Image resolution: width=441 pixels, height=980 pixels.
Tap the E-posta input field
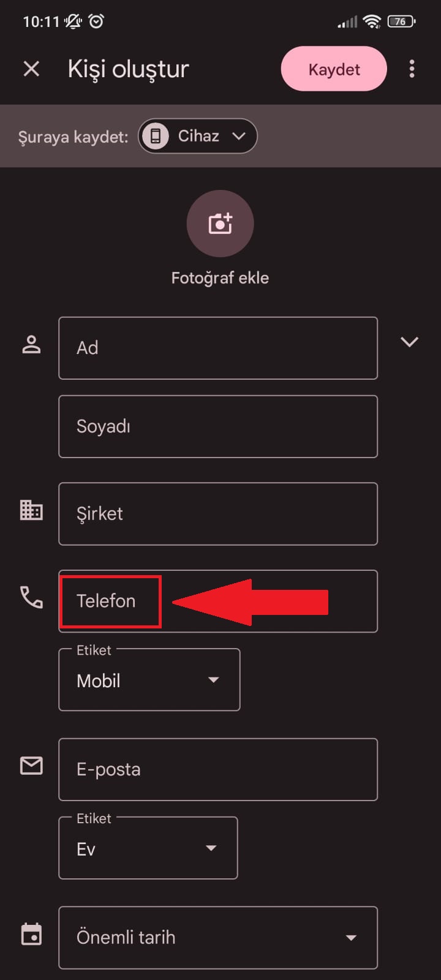pyautogui.click(x=217, y=769)
